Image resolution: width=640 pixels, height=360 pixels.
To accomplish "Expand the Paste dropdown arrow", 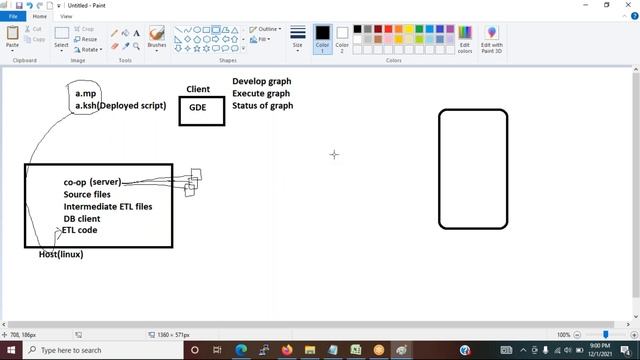I will click(12, 50).
